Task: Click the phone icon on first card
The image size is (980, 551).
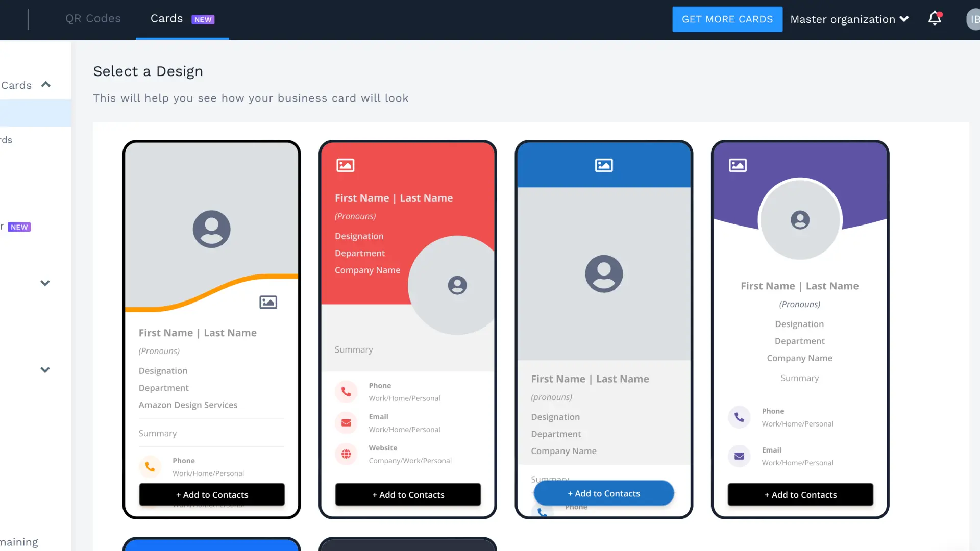Action: [x=150, y=466]
